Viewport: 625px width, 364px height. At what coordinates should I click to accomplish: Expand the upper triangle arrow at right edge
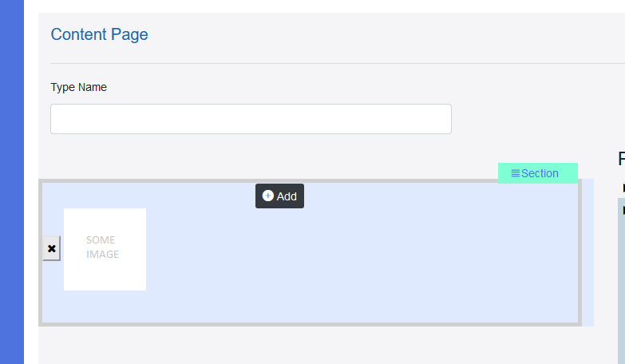coord(623,188)
